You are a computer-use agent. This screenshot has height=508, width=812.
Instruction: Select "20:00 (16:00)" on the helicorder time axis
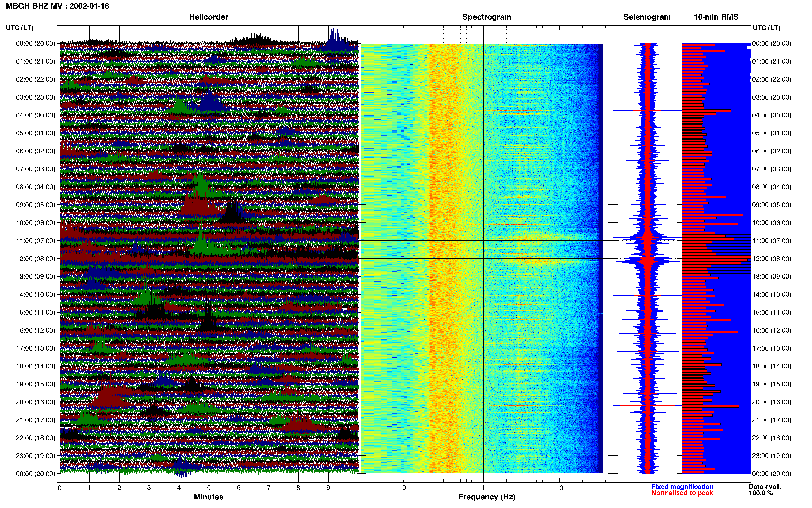click(x=36, y=402)
